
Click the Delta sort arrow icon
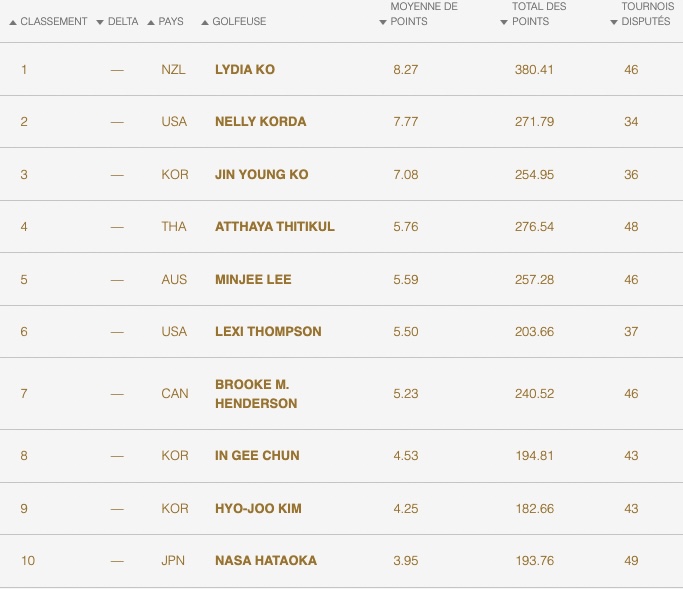pos(100,22)
